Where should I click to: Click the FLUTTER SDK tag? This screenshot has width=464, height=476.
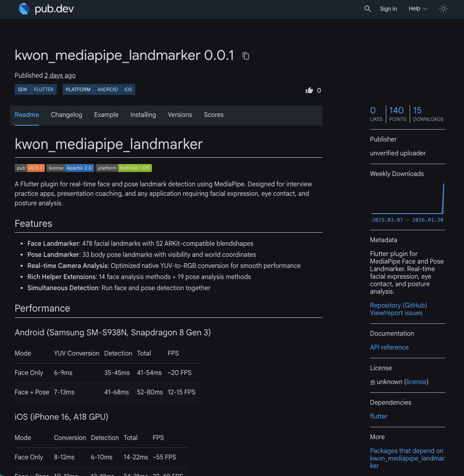tap(44, 90)
